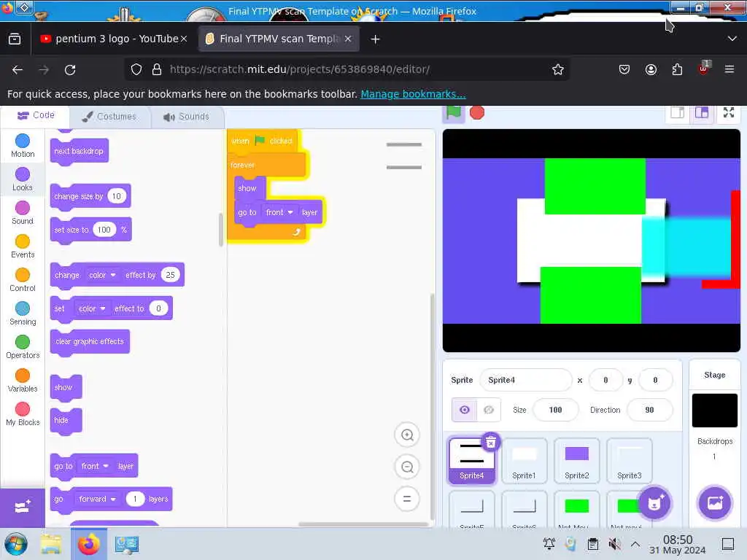Click the block palette vertical scrollbar
The width and height of the screenshot is (747, 560).
click(220, 230)
